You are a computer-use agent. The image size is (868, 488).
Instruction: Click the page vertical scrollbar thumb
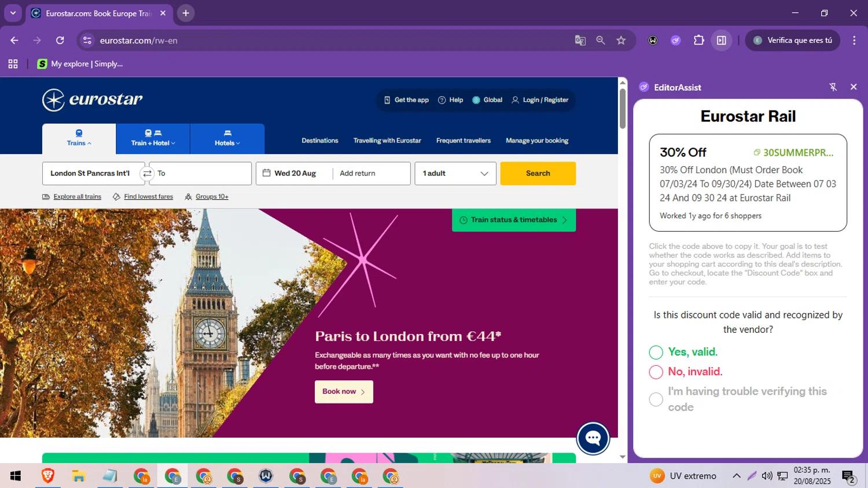click(623, 109)
